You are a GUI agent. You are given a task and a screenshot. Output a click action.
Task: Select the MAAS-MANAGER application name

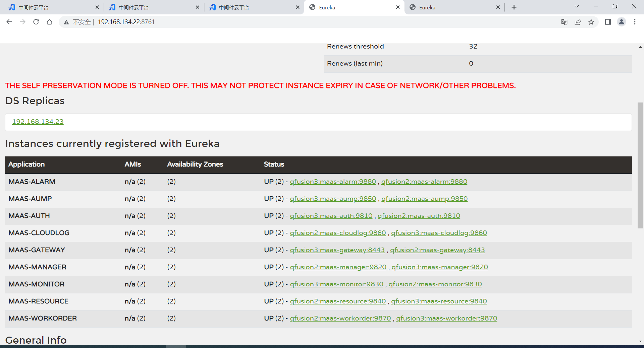(37, 267)
